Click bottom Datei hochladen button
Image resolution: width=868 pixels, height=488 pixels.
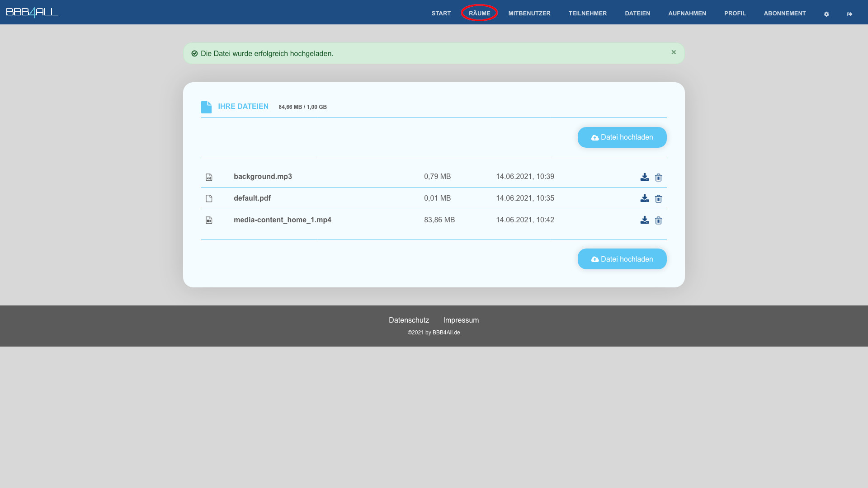click(622, 259)
